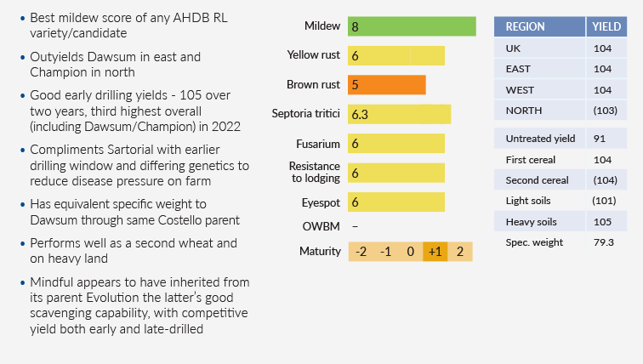The width and height of the screenshot is (643, 364).
Task: Click the 0 maturity cell
Action: pos(410,252)
